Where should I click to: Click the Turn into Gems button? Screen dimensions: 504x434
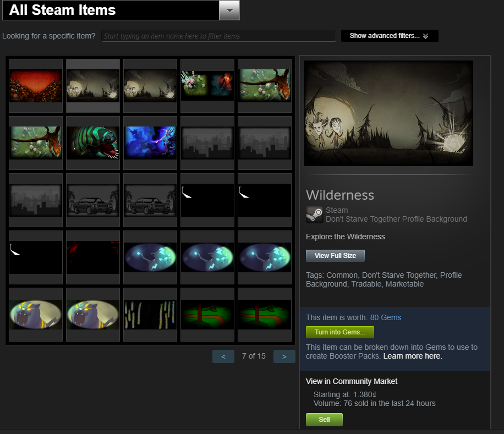[x=339, y=332]
